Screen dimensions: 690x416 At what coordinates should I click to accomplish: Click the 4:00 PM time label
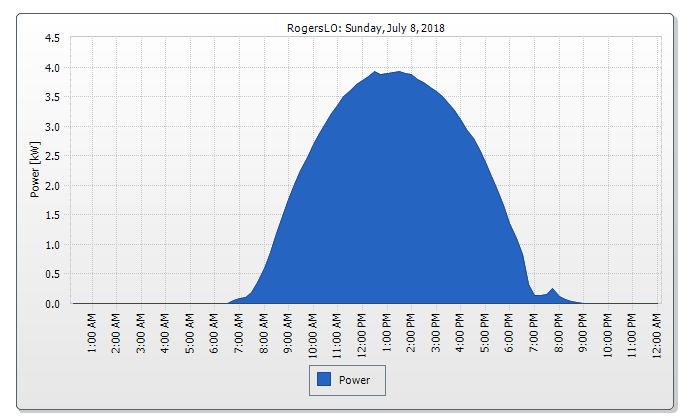(460, 333)
